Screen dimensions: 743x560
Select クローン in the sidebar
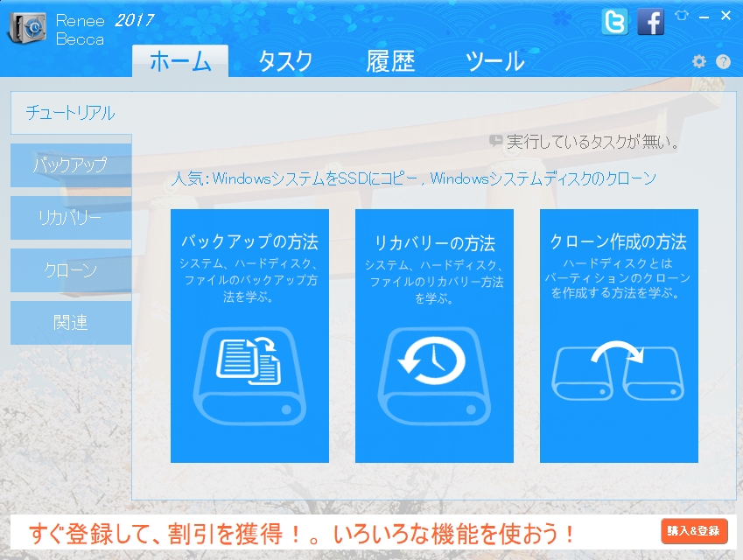click(71, 270)
